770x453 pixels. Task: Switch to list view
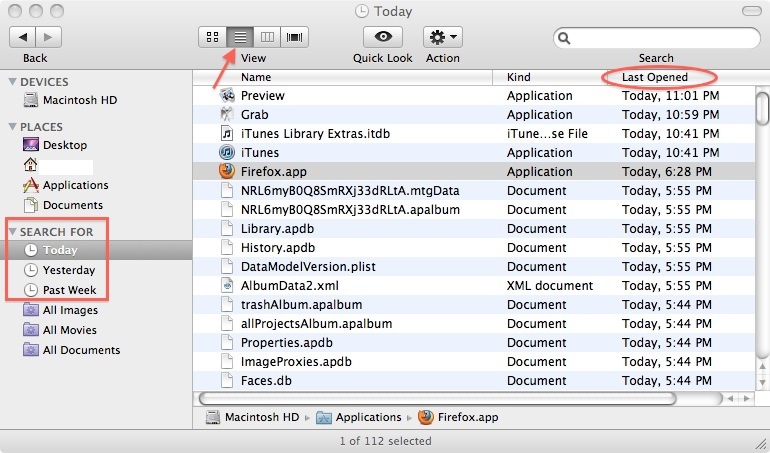(x=240, y=37)
